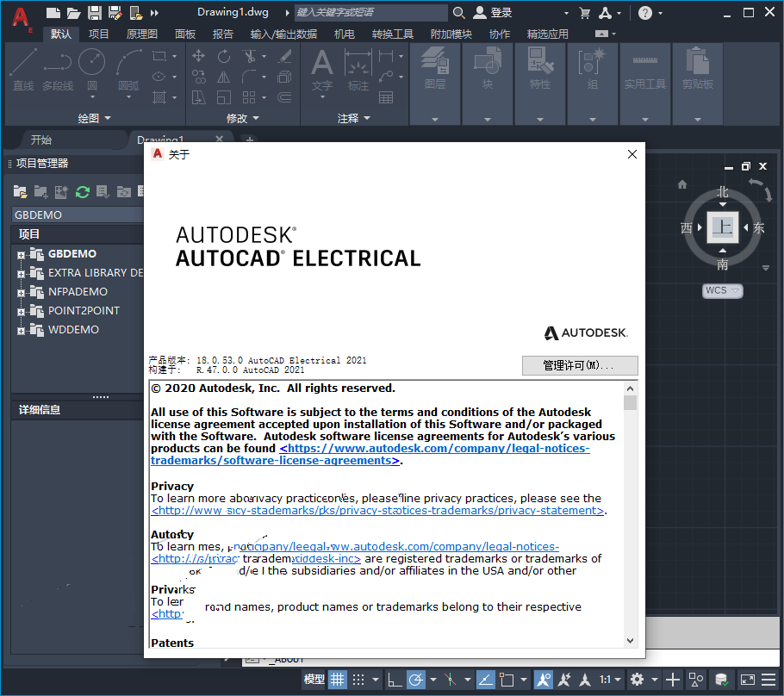Click the Save floppy disk icon
784x696 pixels.
pyautogui.click(x=95, y=13)
